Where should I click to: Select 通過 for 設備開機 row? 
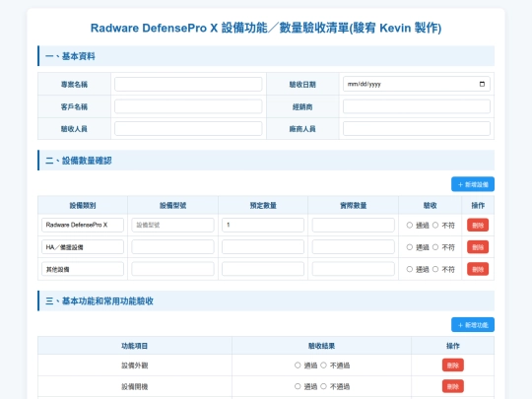click(298, 386)
